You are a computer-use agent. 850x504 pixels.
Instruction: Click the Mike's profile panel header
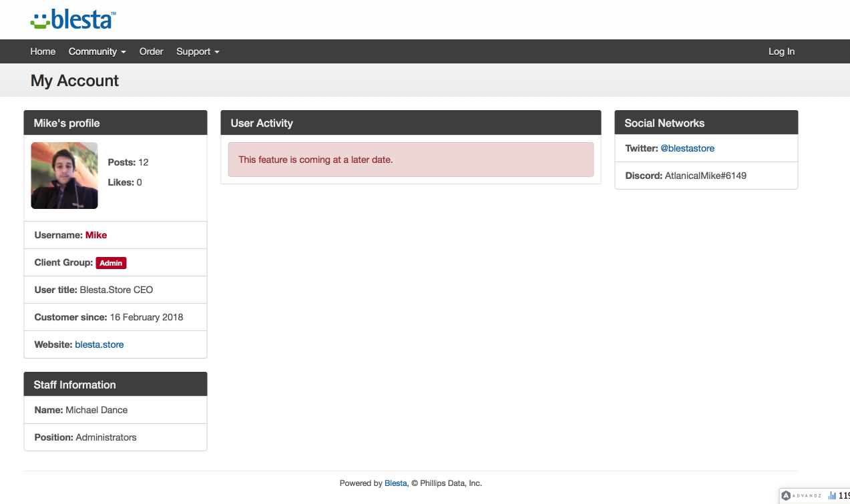(116, 123)
